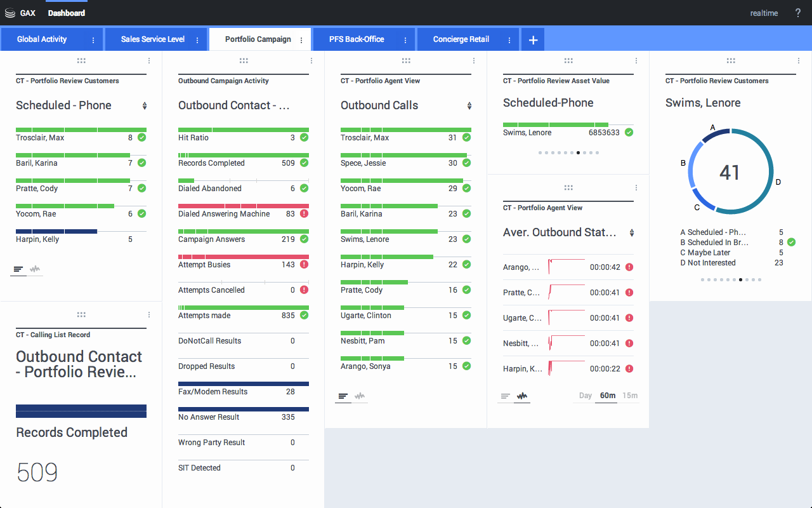Select the 15m time range option
Screen dimensions: 812x508
629,396
